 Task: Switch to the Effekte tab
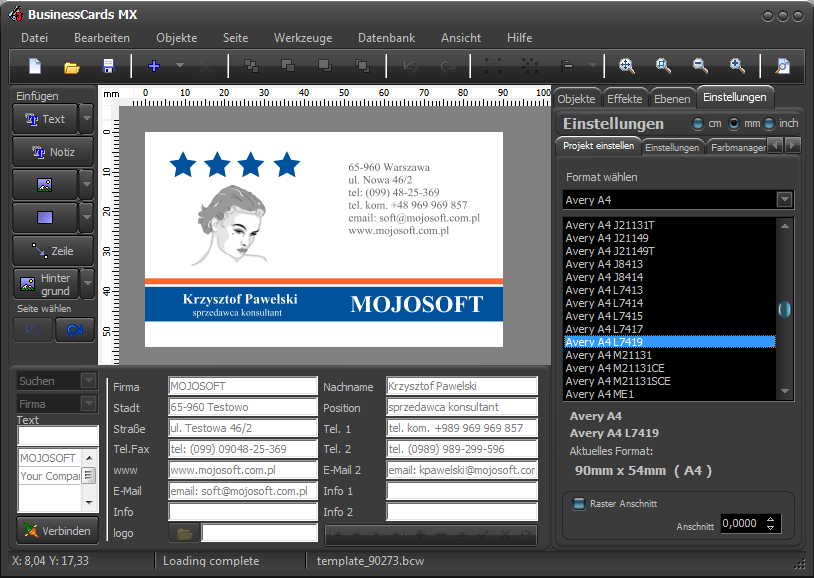pyautogui.click(x=625, y=99)
